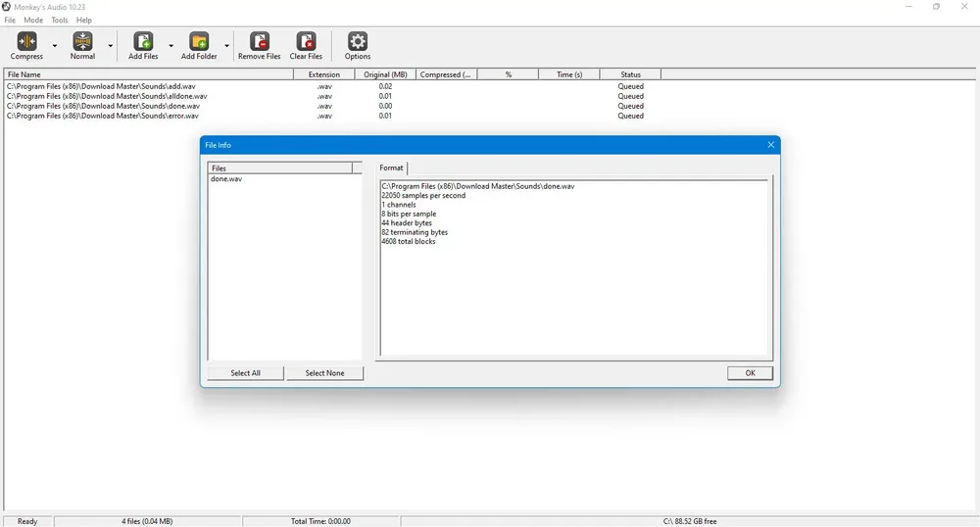Minimize the Monkey's Audio window
The width and height of the screenshot is (980, 527).
click(x=908, y=6)
